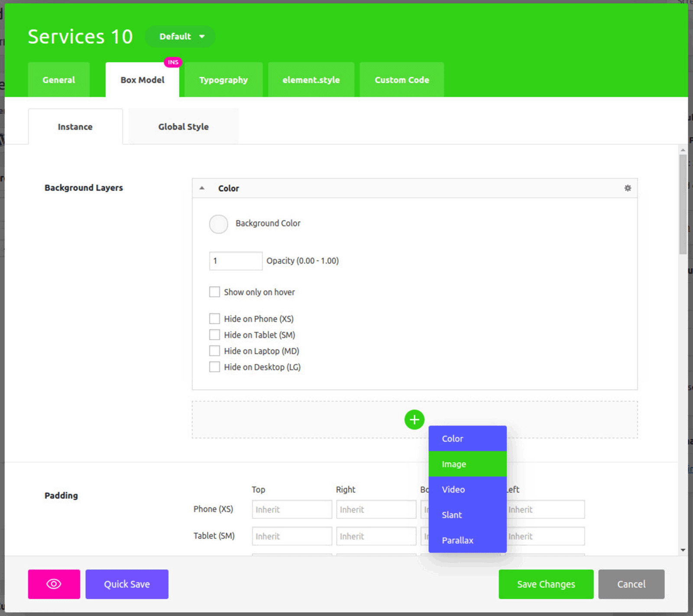Image resolution: width=693 pixels, height=616 pixels.
Task: Click the scrollbar up arrow
Action: [x=683, y=150]
